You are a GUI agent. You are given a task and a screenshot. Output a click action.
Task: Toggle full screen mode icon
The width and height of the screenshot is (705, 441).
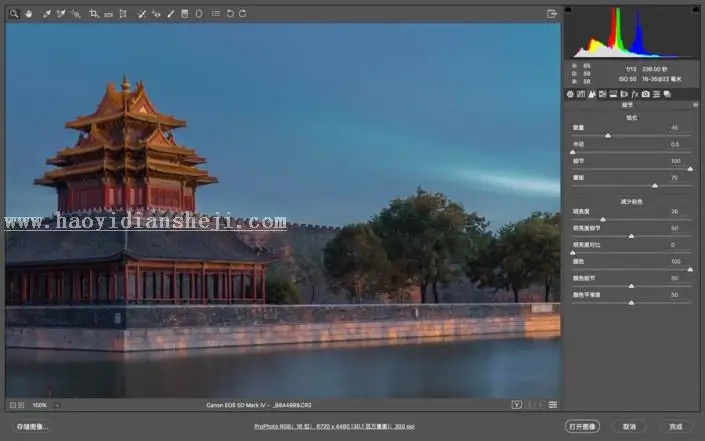point(552,14)
